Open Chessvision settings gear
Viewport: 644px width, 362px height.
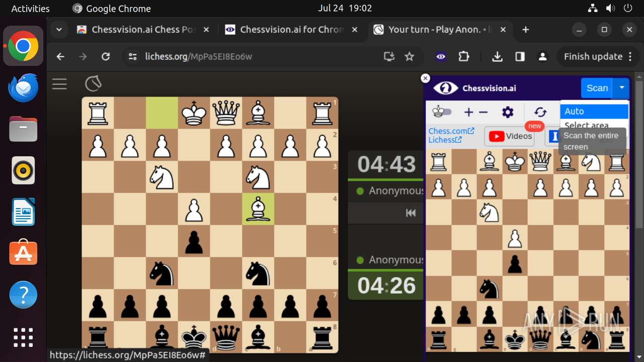point(508,112)
